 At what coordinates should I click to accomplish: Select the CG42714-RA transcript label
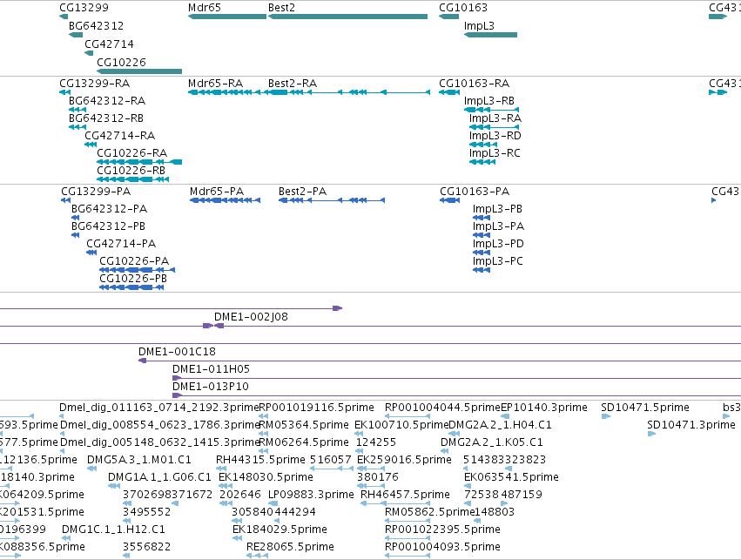point(120,136)
